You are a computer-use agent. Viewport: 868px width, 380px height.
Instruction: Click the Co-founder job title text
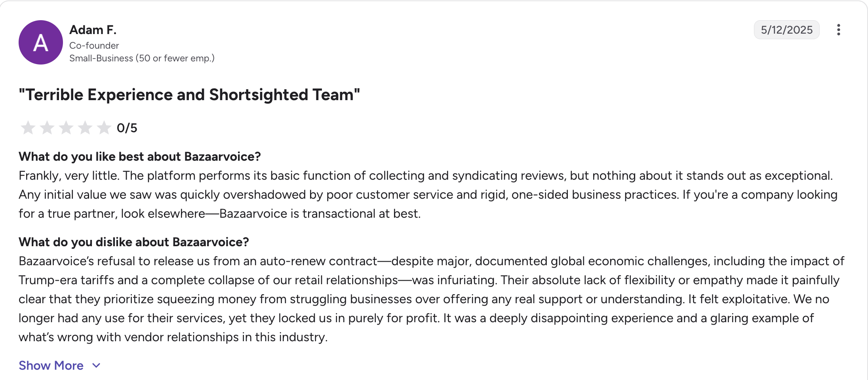[94, 46]
